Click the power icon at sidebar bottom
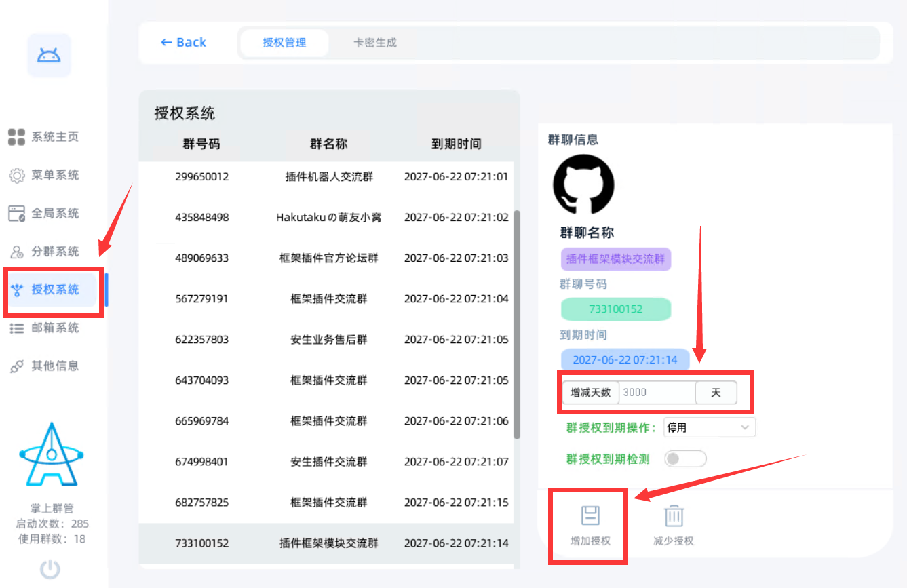 [50, 569]
